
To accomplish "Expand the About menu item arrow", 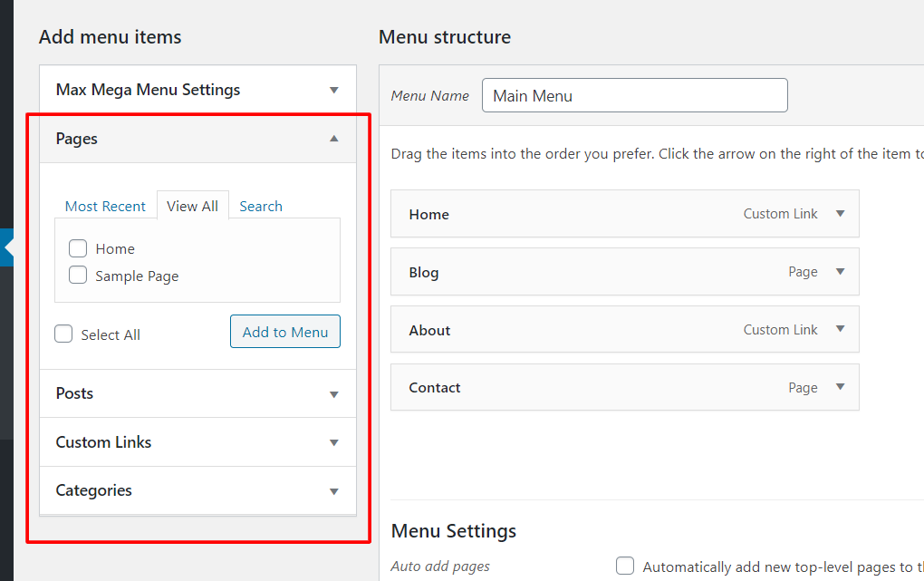I will pos(841,328).
